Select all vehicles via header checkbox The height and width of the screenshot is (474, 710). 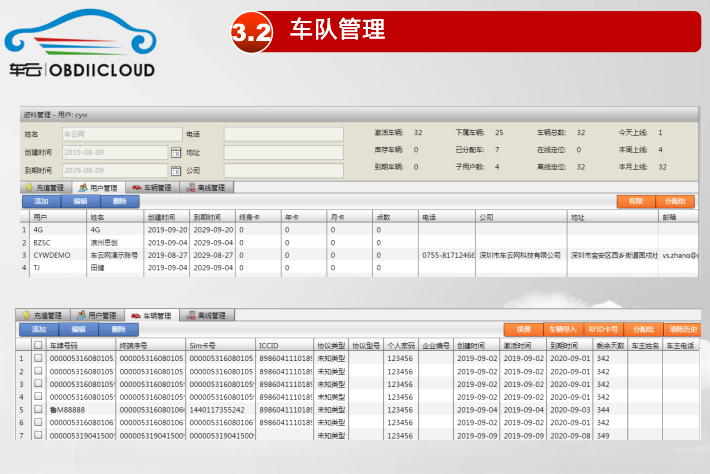pyautogui.click(x=38, y=345)
